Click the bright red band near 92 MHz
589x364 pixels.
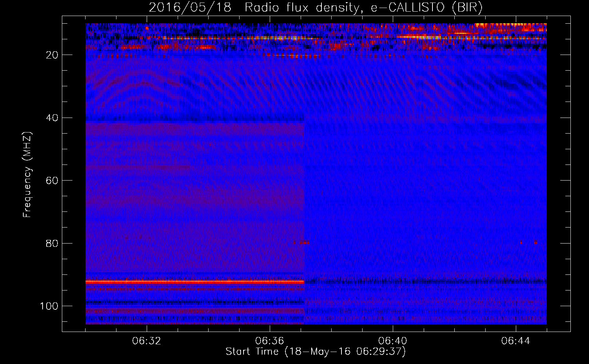point(195,282)
